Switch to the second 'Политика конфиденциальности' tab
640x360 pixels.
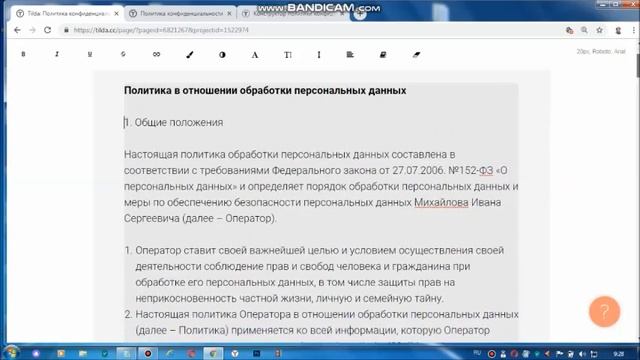[180, 13]
